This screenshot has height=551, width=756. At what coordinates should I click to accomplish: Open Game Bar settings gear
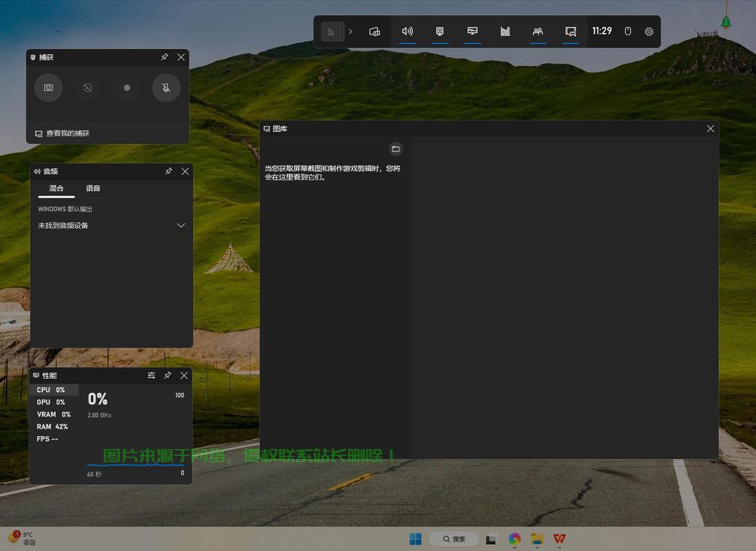[x=649, y=32]
